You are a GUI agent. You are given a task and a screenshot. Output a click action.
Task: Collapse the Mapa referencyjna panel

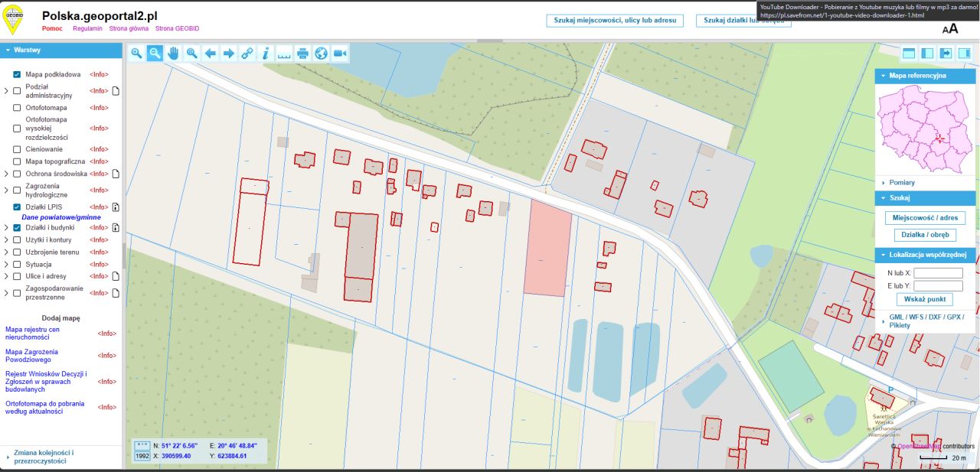pyautogui.click(x=926, y=76)
